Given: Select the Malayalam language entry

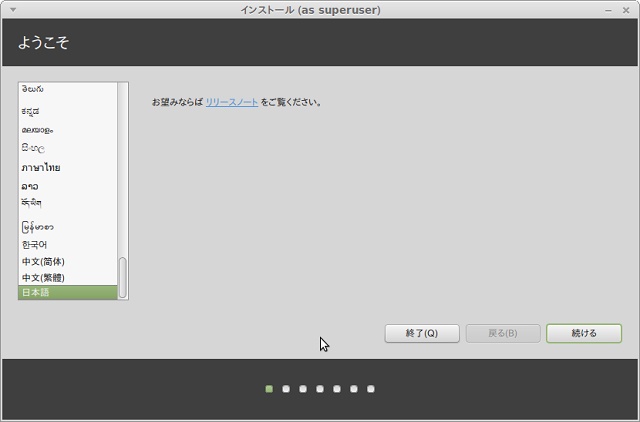Looking at the screenshot, I should tap(37, 129).
